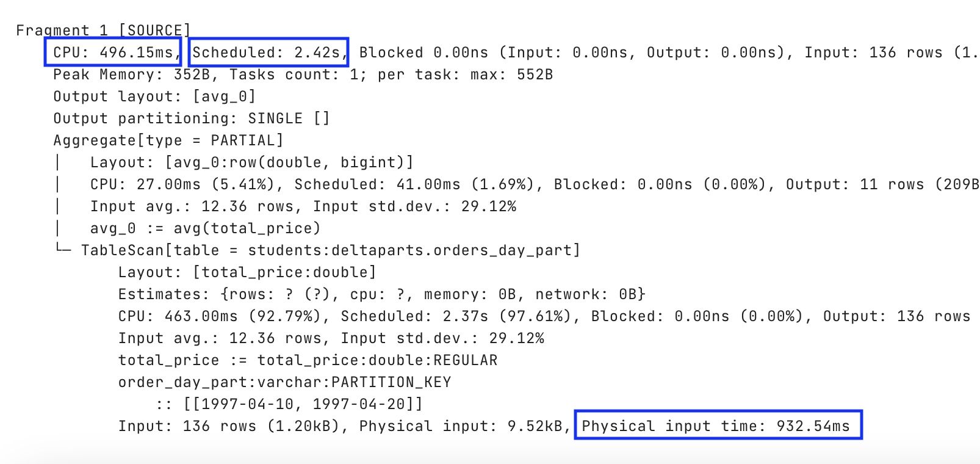This screenshot has width=980, height=464.
Task: Click the highlighted CPU: 496.15ms value
Action: pos(113,53)
